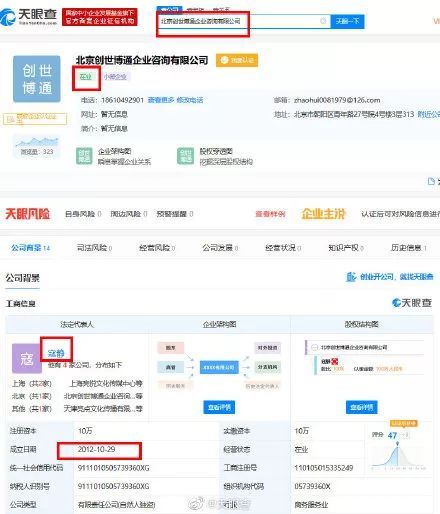Click the 成立日期 value 2012-10-29
The width and height of the screenshot is (440, 514).
pyautogui.click(x=96, y=449)
